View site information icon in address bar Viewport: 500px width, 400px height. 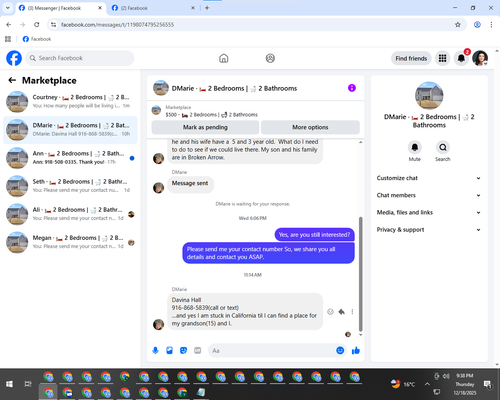point(53,25)
